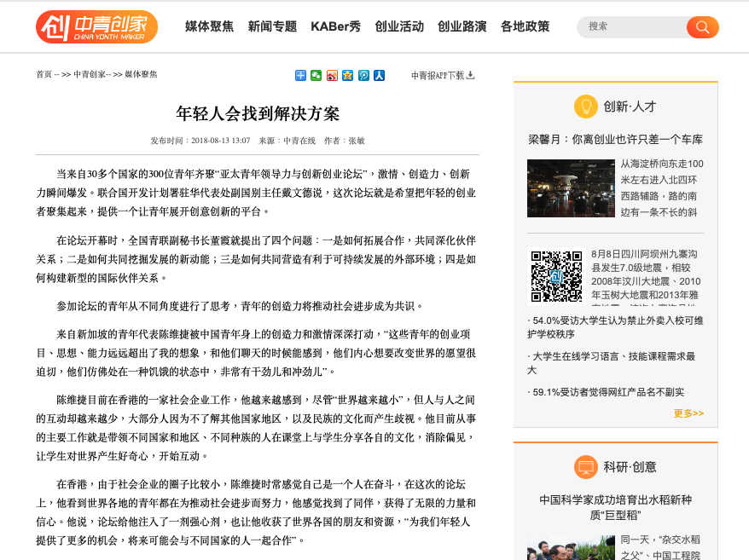
Task: Open the 新闻专题 navigation item
Action: (x=272, y=26)
